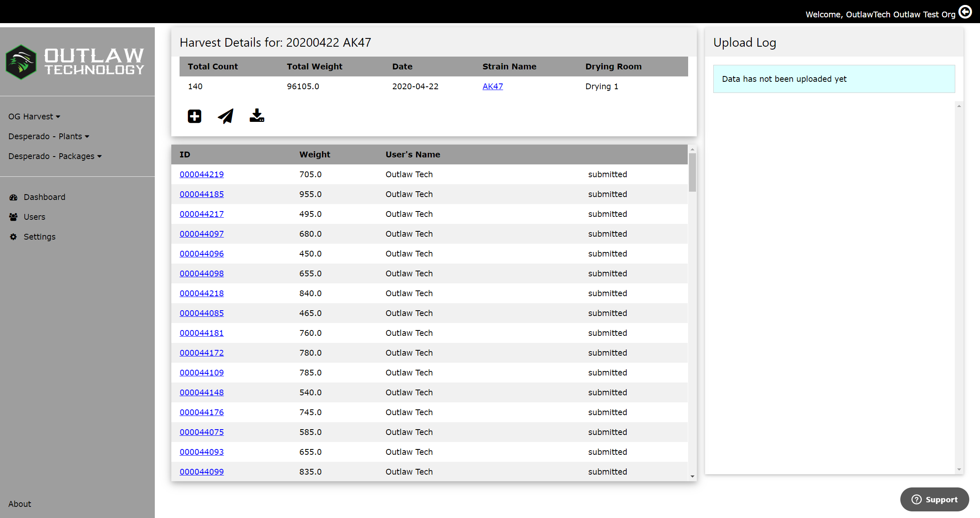Click the Users group icon in sidebar
The image size is (980, 518).
click(x=14, y=217)
